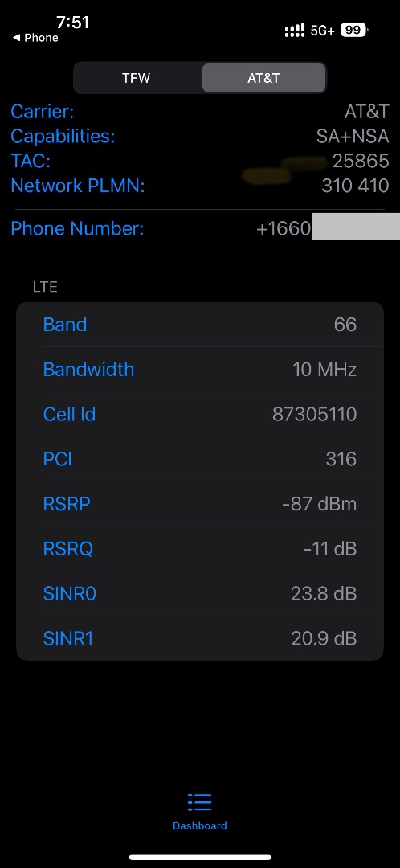Tap the SINR0 23.8 dB row

click(x=200, y=594)
